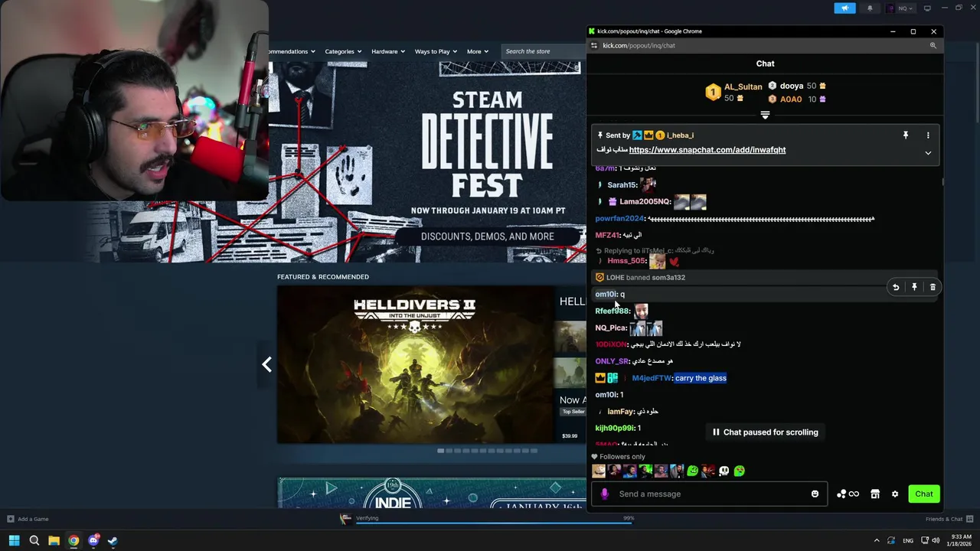Open Ways to Play dropdown in Steam
The width and height of the screenshot is (980, 551).
pos(436,51)
